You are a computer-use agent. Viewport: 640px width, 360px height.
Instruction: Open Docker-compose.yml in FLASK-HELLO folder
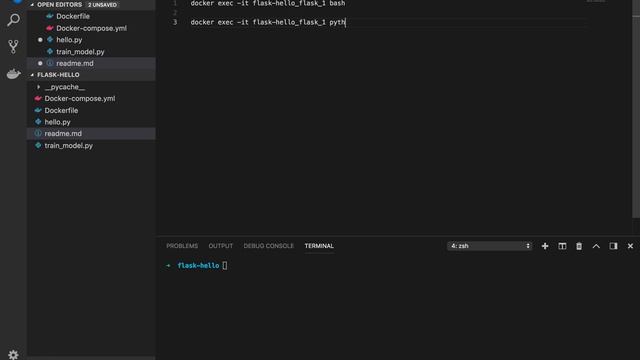click(80, 99)
